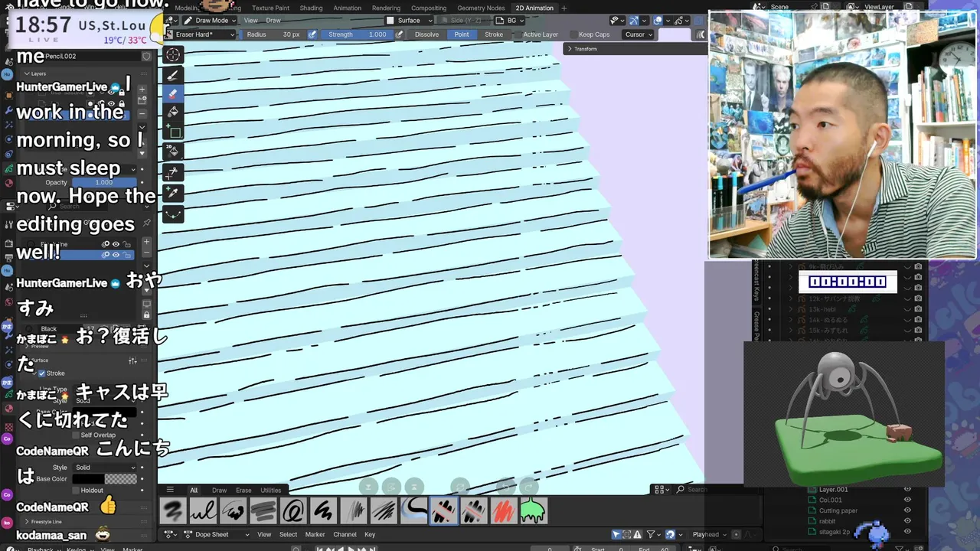
Task: Toggle the Stroke checkbox in Surface panel
Action: (x=41, y=373)
